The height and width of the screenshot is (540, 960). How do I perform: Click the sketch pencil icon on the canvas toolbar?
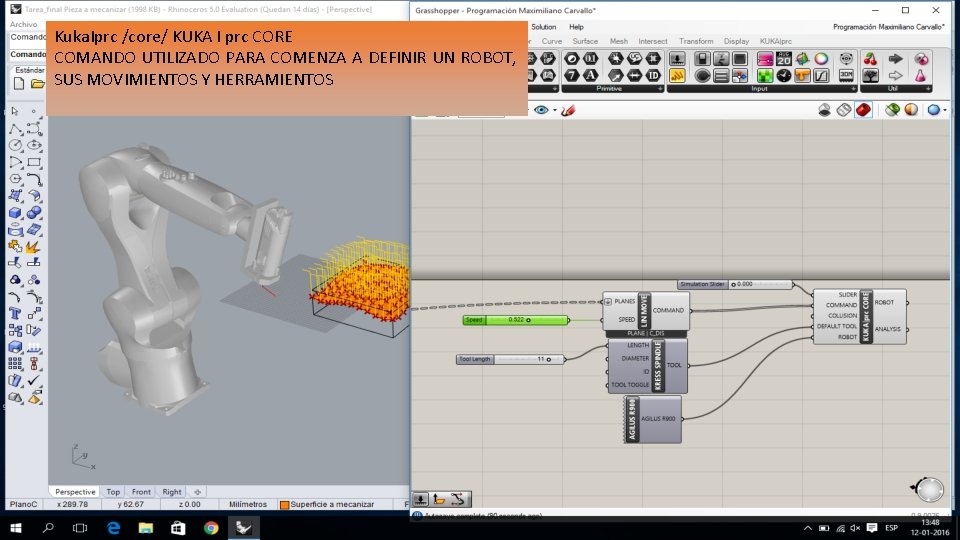[568, 110]
